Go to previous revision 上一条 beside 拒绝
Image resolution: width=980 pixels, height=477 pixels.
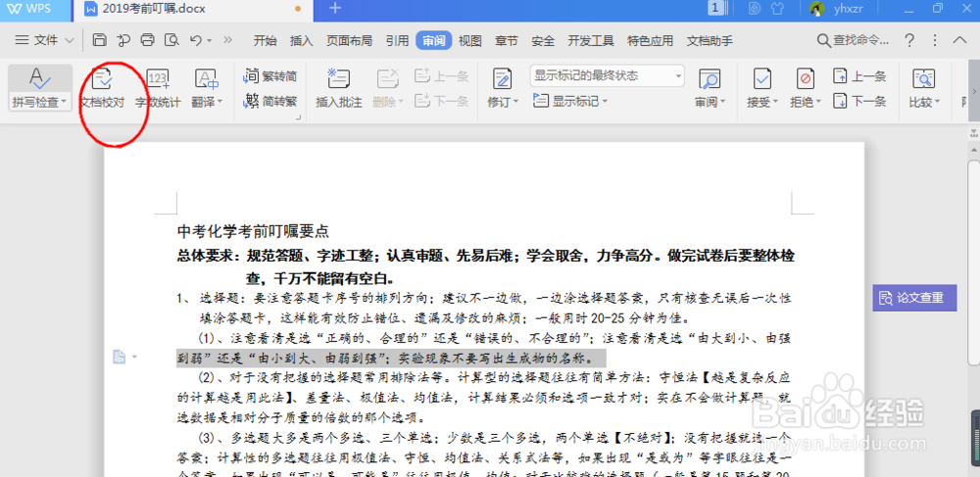pyautogui.click(x=859, y=76)
